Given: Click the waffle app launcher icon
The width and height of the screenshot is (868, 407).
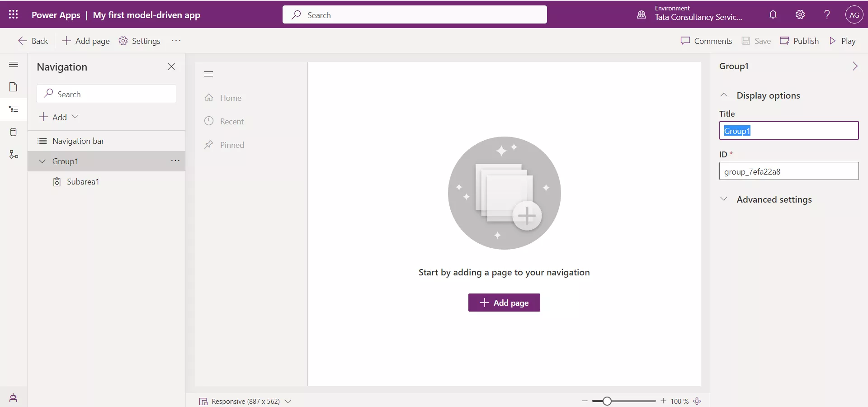Looking at the screenshot, I should coord(13,14).
